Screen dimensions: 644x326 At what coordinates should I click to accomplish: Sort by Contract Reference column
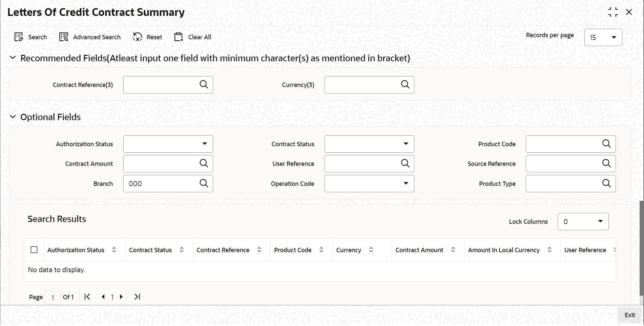[259, 250]
